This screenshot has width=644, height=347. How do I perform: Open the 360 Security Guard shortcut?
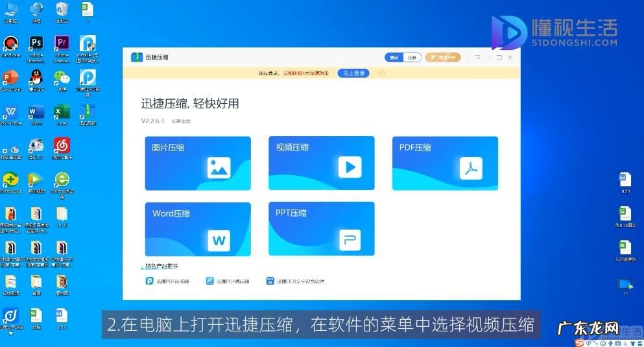coord(10,183)
